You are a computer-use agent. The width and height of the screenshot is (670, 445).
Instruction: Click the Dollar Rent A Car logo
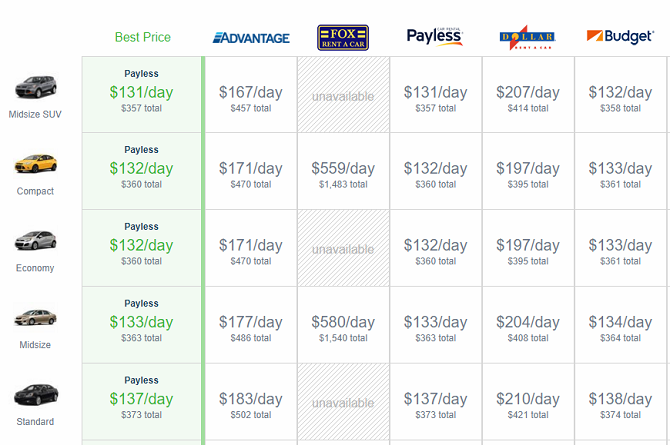pos(527,38)
